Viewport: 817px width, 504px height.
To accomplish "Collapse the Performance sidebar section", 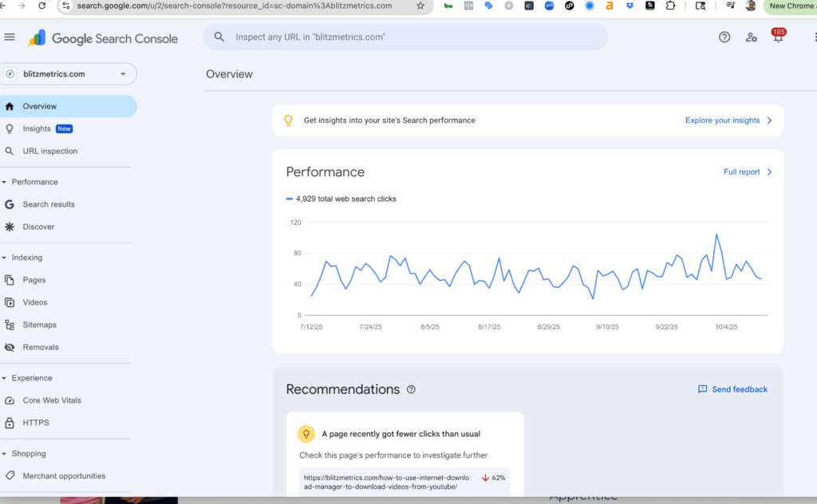I will 5,182.
